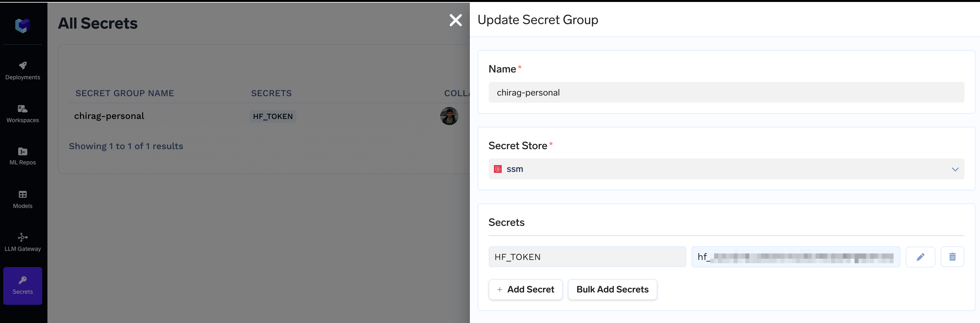Viewport: 980px width, 323px height.
Task: Open ML Repos section
Action: coord(22,156)
